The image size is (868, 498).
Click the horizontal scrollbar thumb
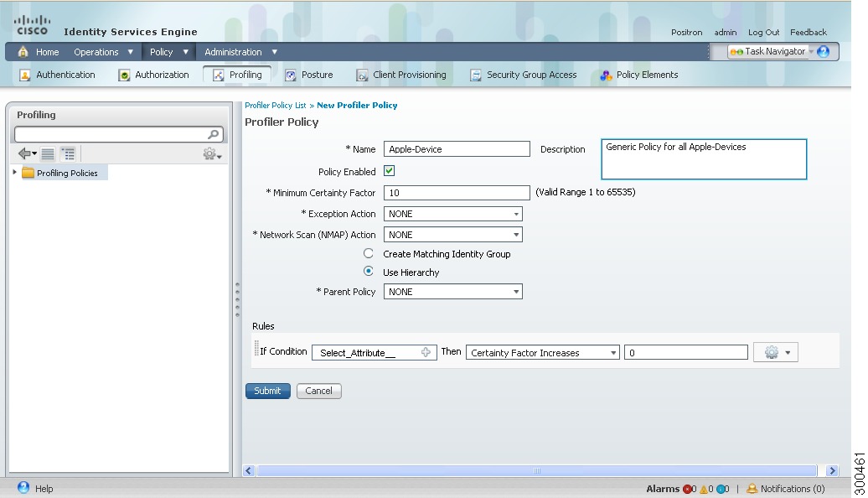click(536, 471)
